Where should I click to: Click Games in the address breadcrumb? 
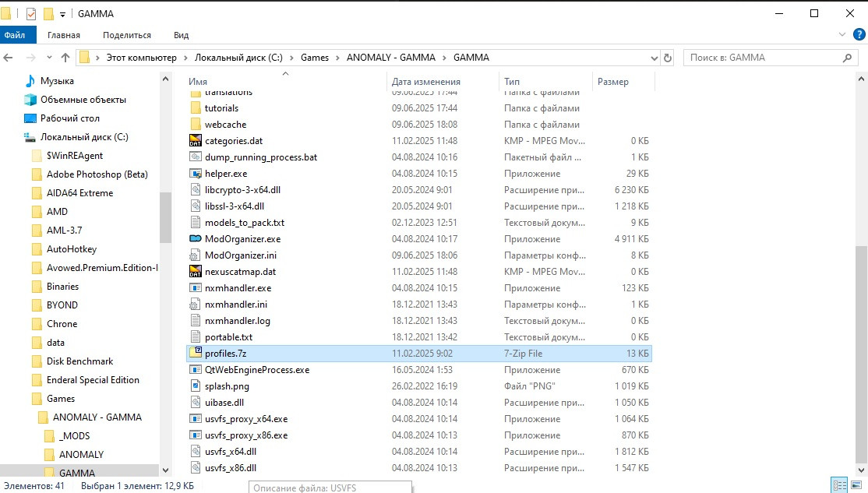click(x=315, y=58)
